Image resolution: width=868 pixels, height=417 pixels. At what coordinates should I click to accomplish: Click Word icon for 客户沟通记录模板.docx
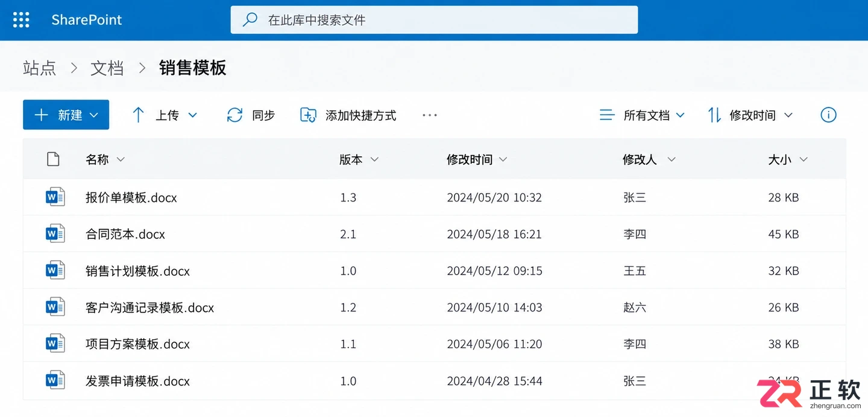tap(55, 307)
